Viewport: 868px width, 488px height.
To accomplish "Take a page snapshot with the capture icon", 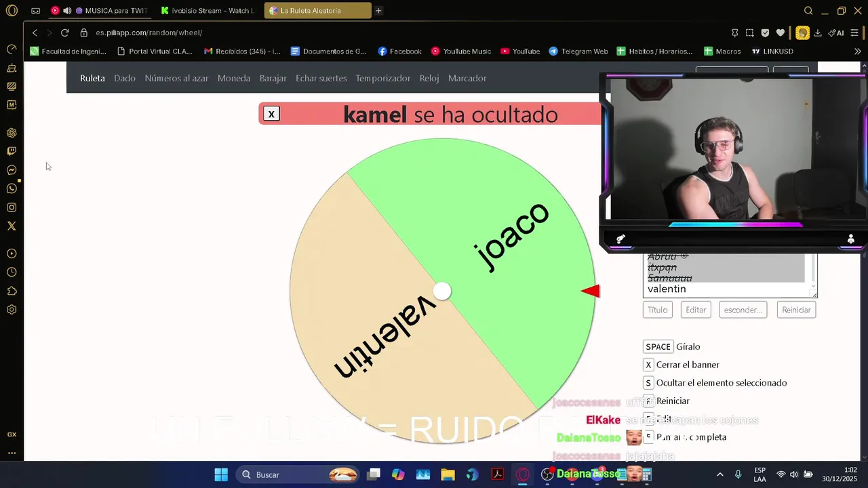I will pos(749,33).
